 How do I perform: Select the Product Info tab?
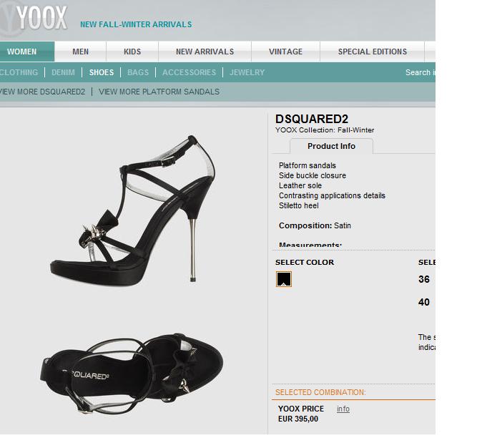coord(331,146)
